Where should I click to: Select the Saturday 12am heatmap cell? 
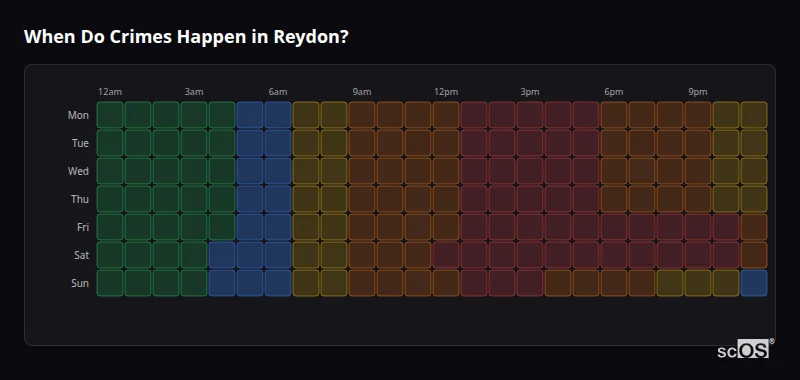point(110,255)
